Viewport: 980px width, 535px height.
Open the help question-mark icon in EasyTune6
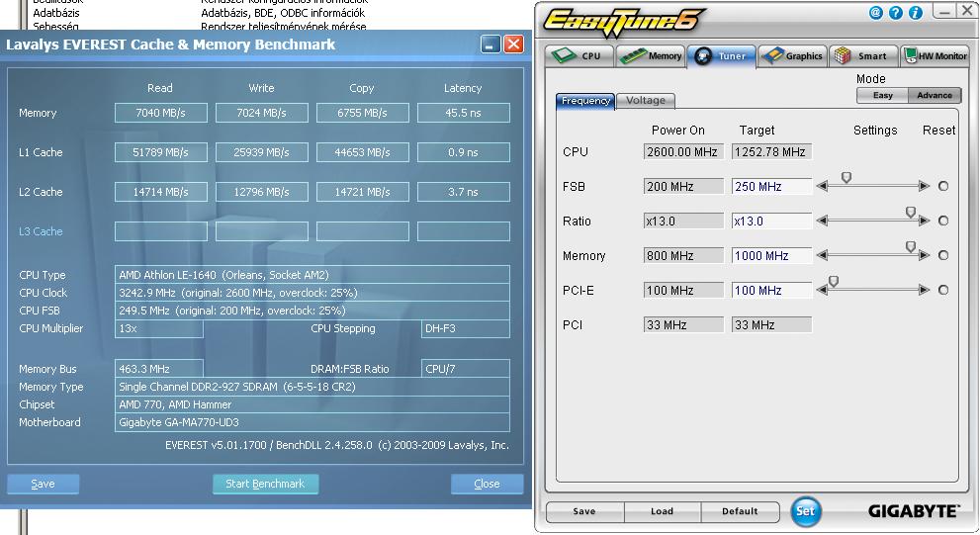pos(896,13)
